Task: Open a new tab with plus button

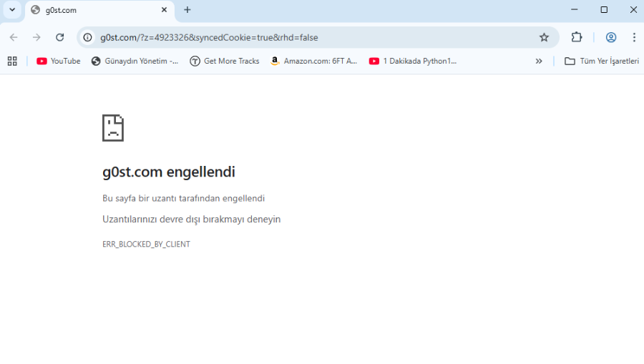Action: (x=187, y=10)
